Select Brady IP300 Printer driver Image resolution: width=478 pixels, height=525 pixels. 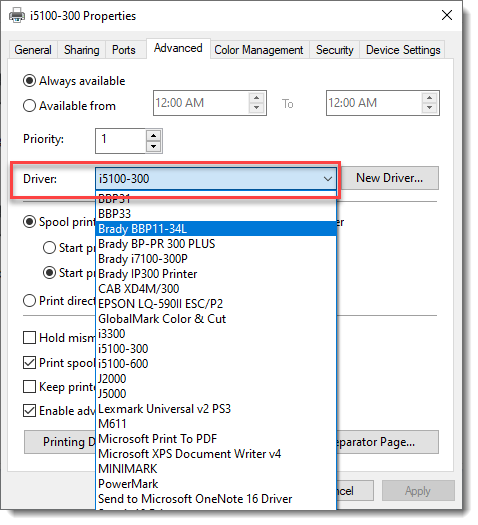click(216, 274)
